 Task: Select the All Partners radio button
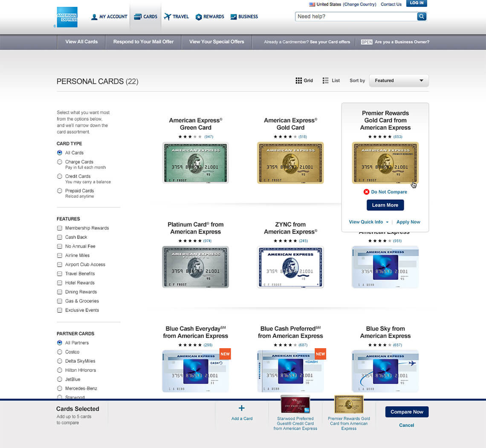tap(60, 343)
